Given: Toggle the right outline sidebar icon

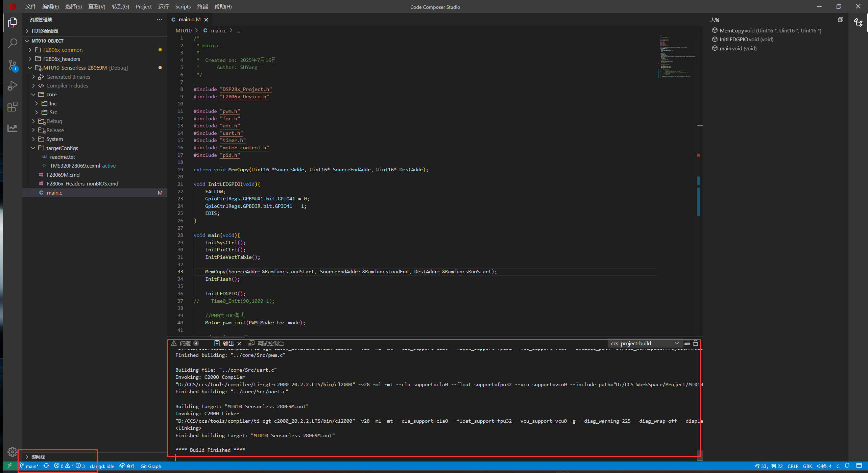Looking at the screenshot, I should pyautogui.click(x=858, y=22).
